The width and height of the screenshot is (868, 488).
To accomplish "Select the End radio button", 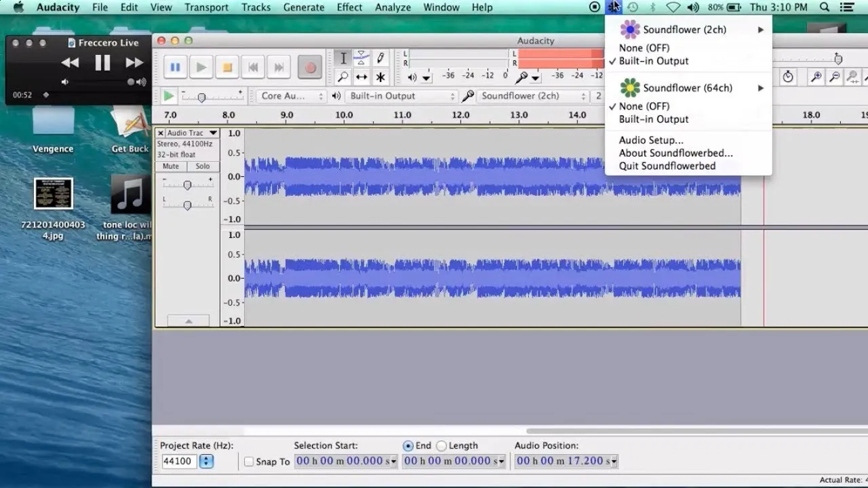I will tap(408, 446).
